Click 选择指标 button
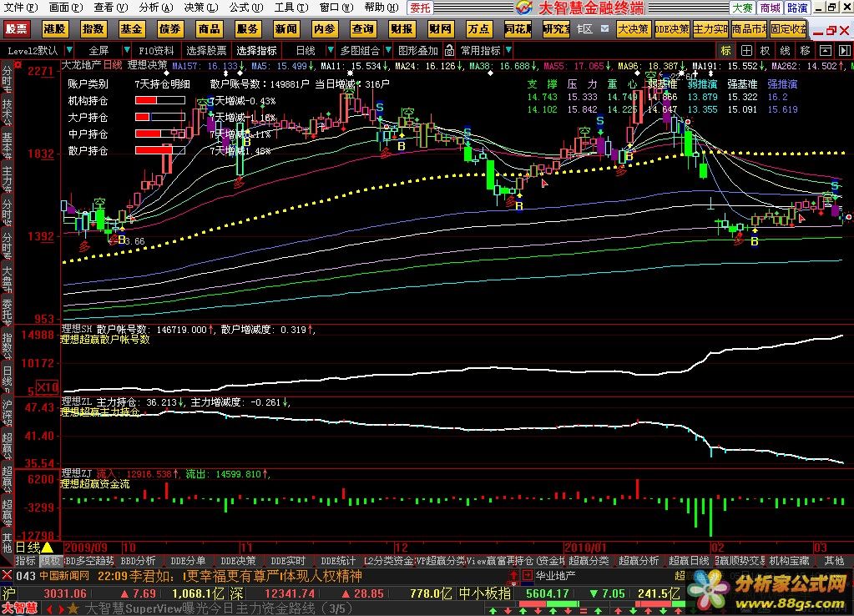This screenshot has width=854, height=616. click(x=256, y=51)
